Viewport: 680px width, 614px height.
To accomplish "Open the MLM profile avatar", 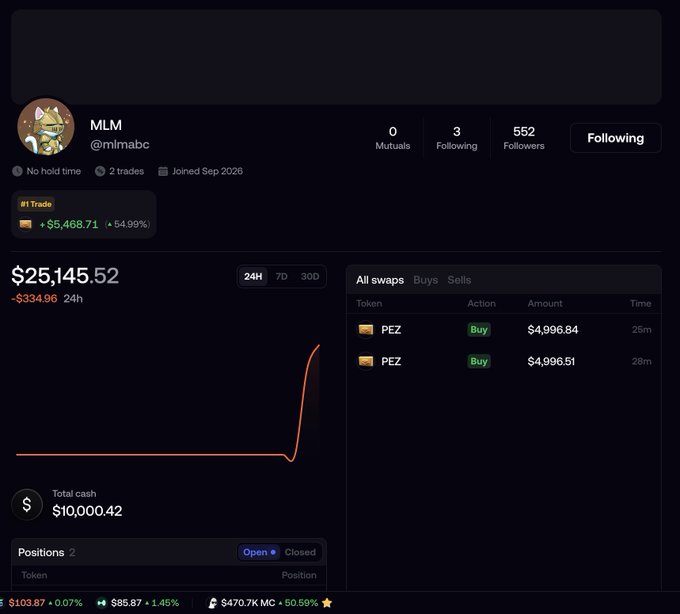I will click(x=46, y=127).
